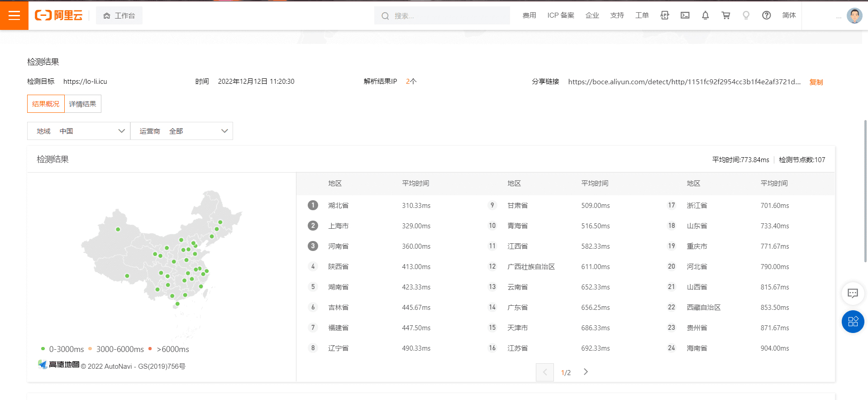Expand the 地域 region dropdown
The width and height of the screenshot is (868, 400).
pos(79,131)
